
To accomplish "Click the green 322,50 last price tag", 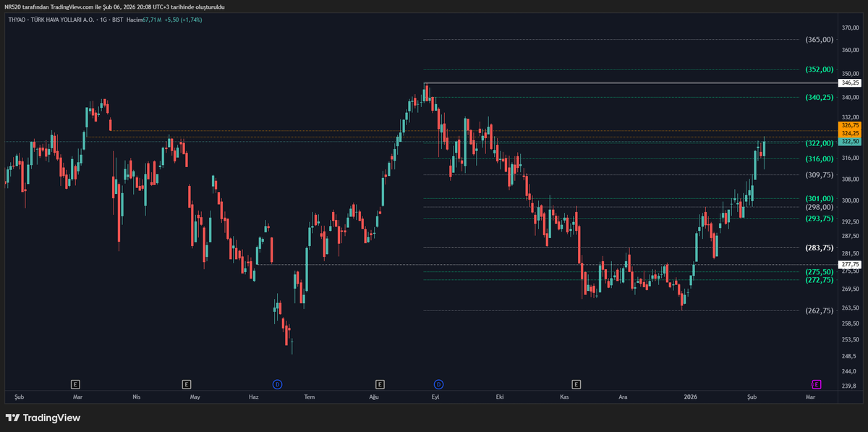I will (849, 142).
